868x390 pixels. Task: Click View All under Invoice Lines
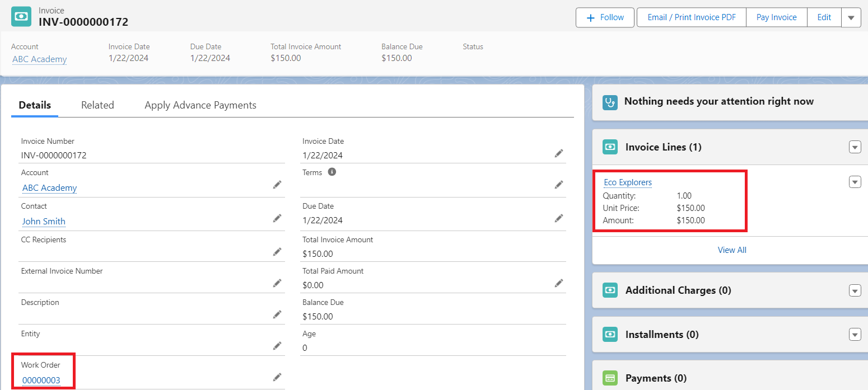click(x=732, y=250)
